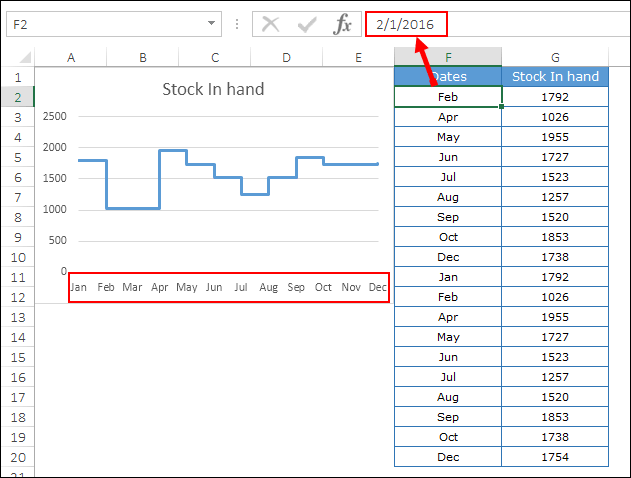Select cell with value 1754 in row 20
The image size is (631, 478).
click(555, 457)
